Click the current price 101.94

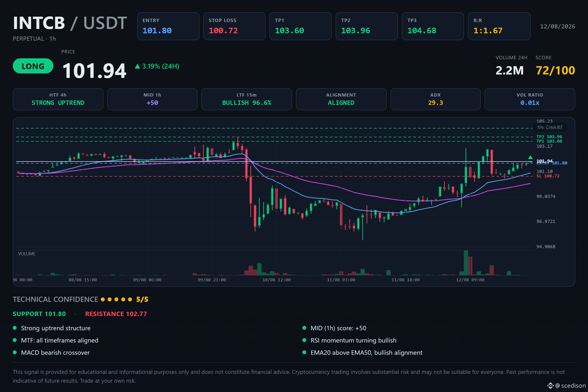94,71
